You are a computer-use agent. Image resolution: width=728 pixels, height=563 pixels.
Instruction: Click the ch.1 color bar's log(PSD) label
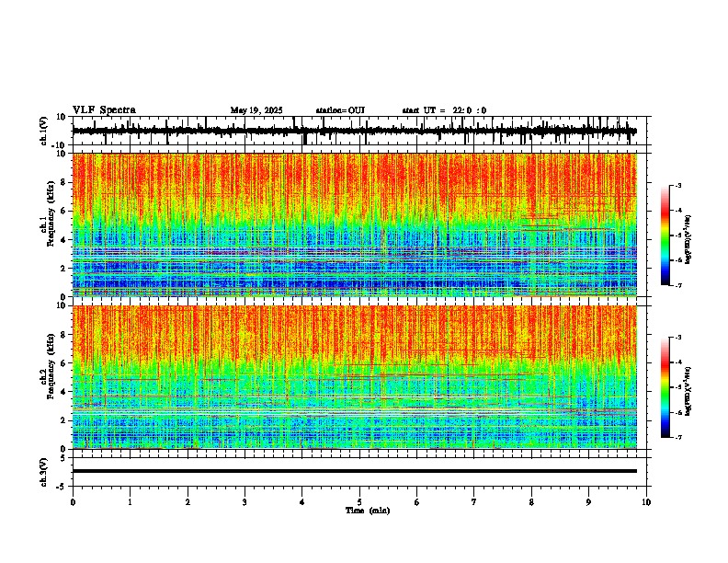click(688, 240)
